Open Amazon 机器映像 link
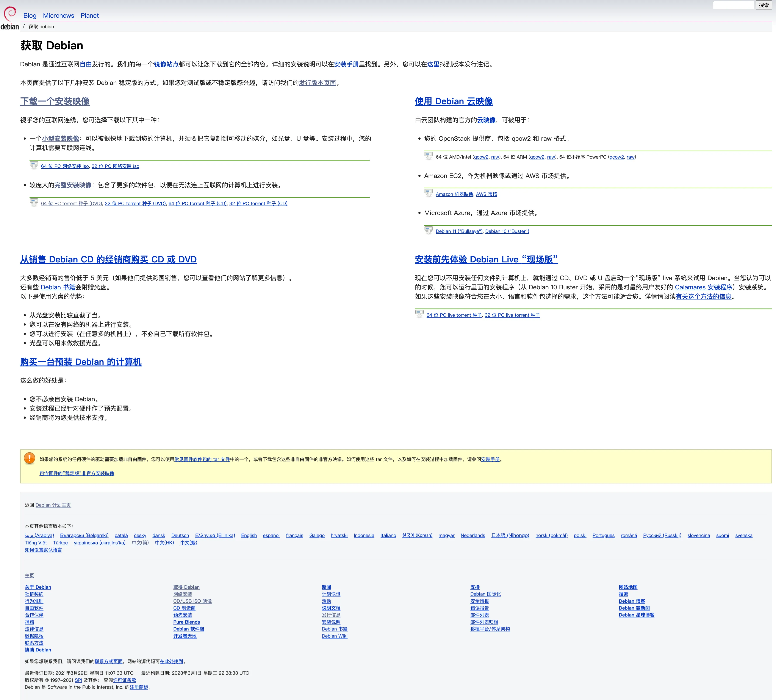 coord(454,194)
